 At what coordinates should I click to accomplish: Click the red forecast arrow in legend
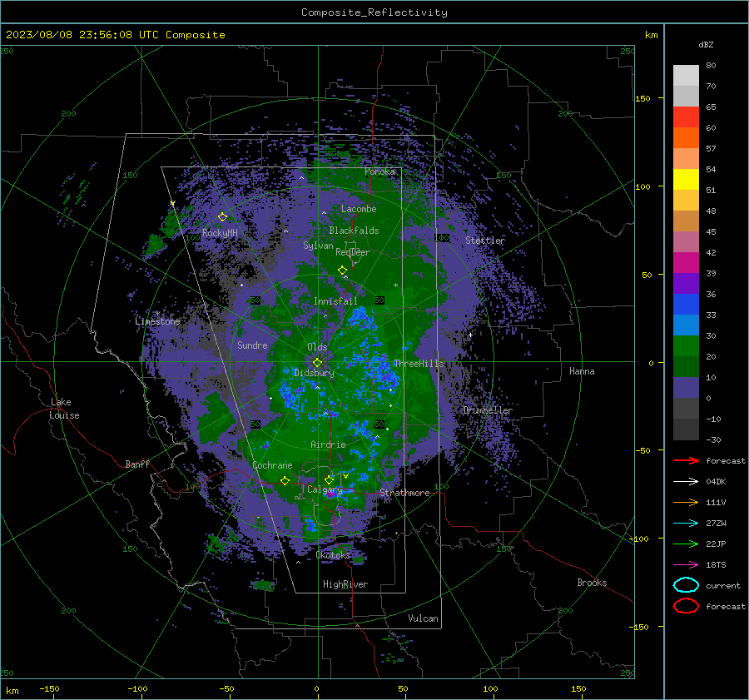pos(686,460)
